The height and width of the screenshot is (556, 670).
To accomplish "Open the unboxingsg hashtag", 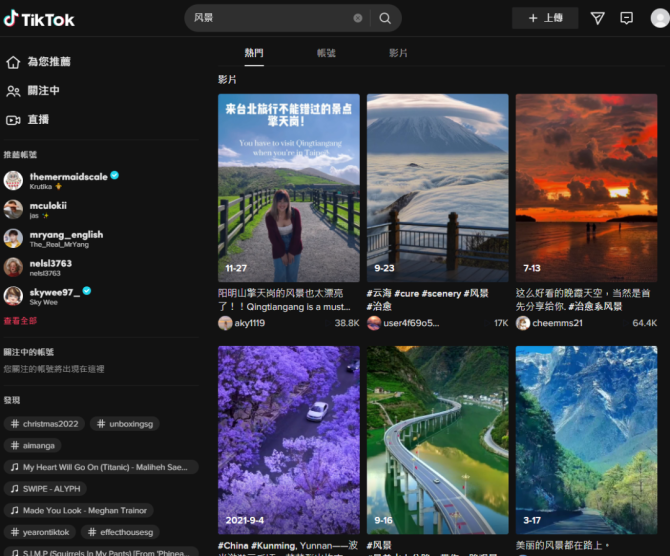I will 125,424.
